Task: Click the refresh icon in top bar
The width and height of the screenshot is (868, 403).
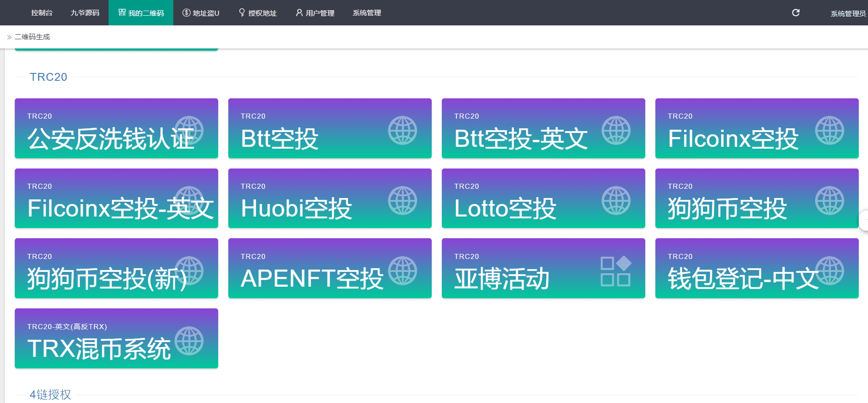Action: [x=795, y=13]
